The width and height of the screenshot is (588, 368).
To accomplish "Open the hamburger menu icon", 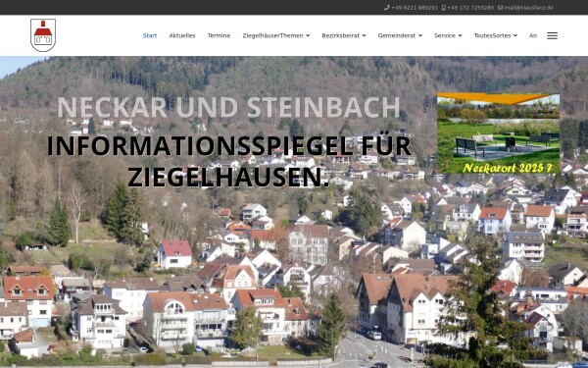I will click(552, 35).
